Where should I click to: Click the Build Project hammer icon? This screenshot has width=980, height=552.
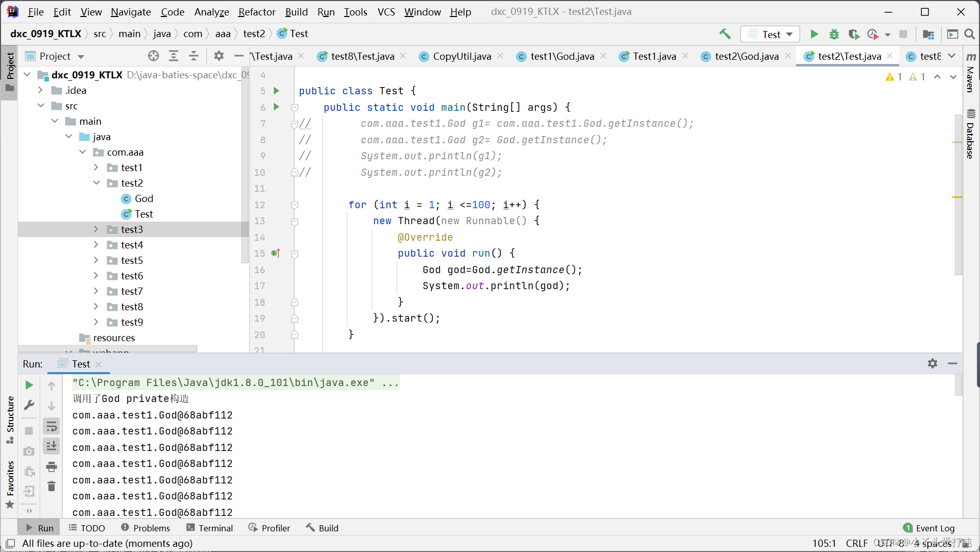click(725, 34)
